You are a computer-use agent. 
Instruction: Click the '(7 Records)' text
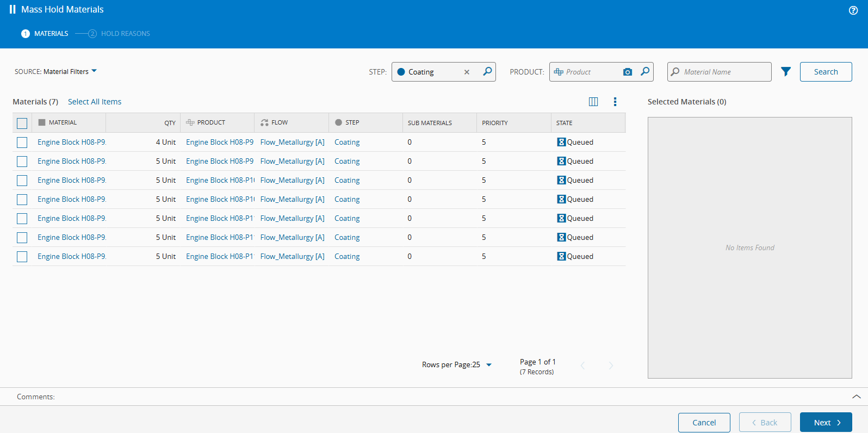537,372
